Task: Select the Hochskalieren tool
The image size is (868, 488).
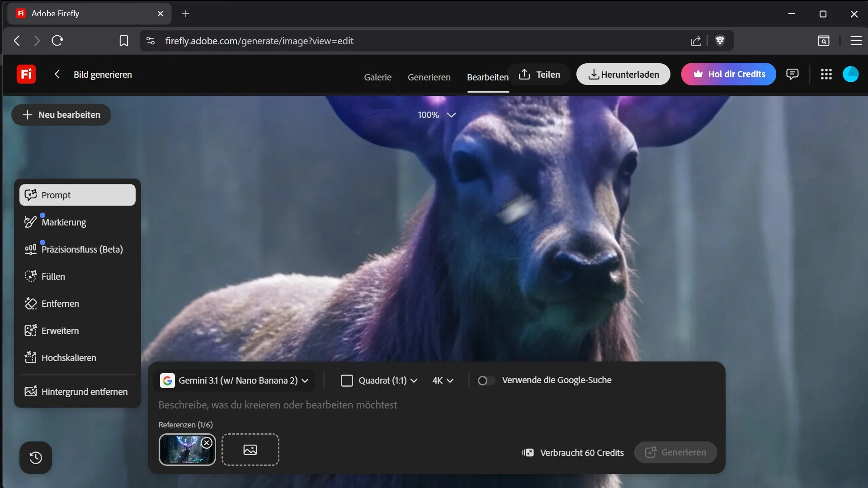Action: (x=77, y=357)
